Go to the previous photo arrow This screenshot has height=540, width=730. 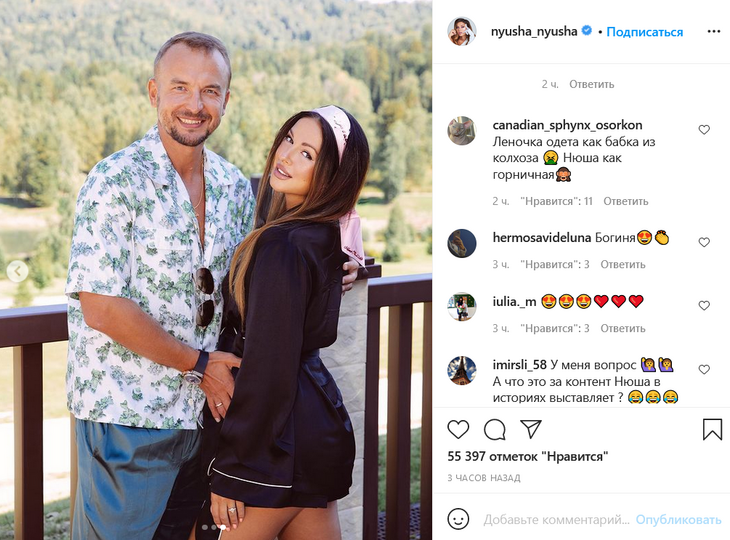[x=18, y=271]
